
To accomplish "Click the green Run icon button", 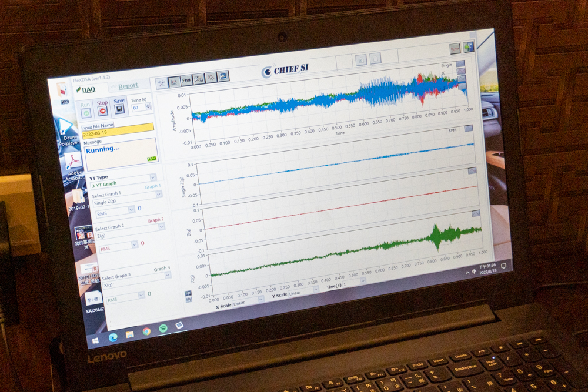I will click(86, 113).
